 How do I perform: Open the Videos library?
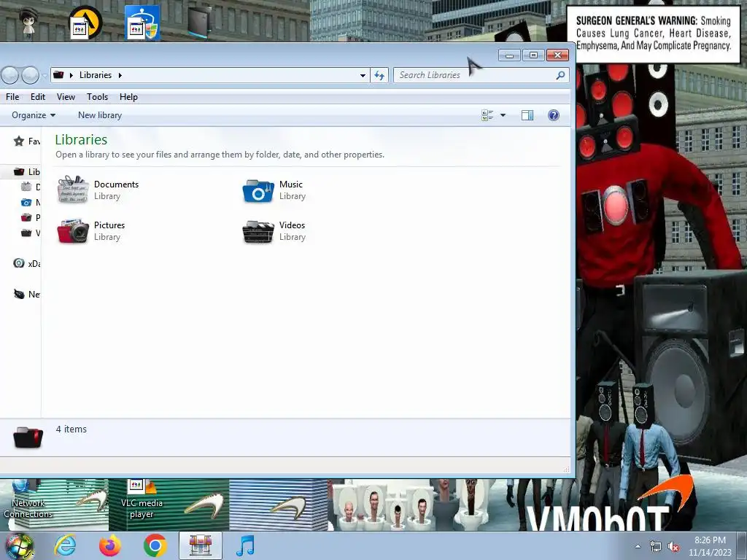tap(275, 230)
